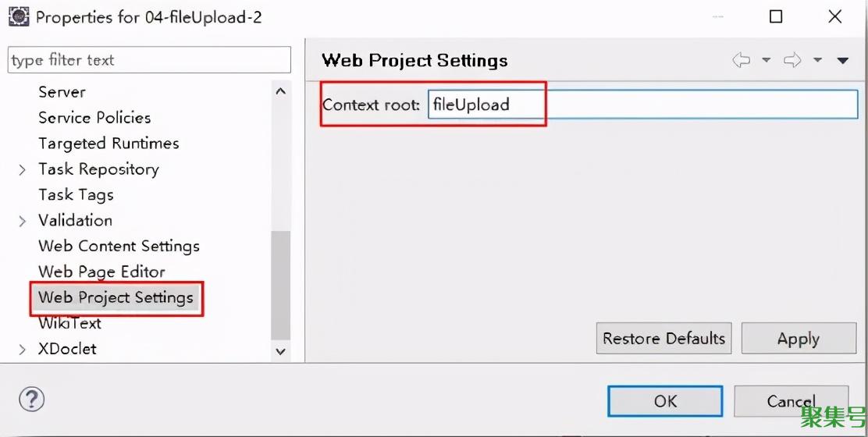Open Targeted Runtimes settings page

pyautogui.click(x=108, y=144)
